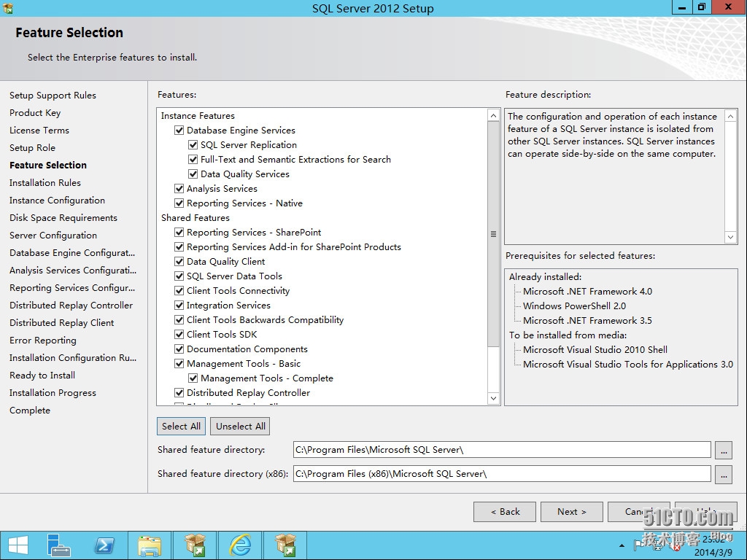Toggle Full-Text and Semantic Extractions checkbox
747x560 pixels.
tap(193, 160)
